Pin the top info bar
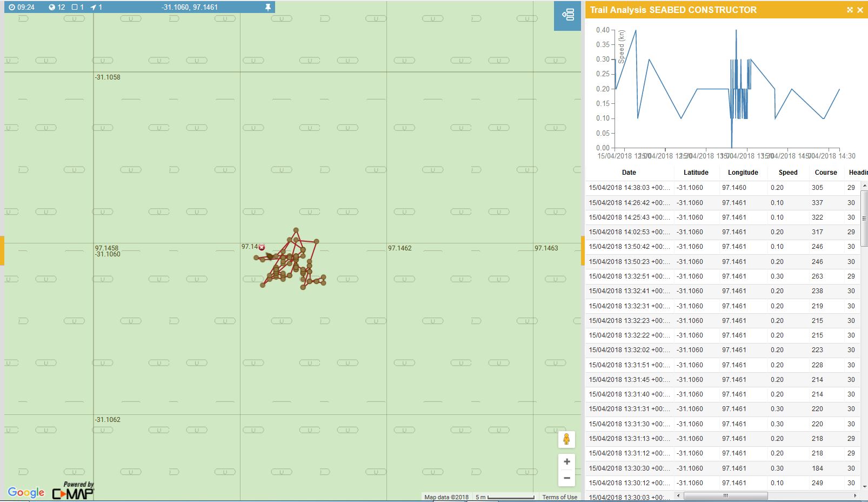Viewport: 868px width, 502px height. (268, 8)
